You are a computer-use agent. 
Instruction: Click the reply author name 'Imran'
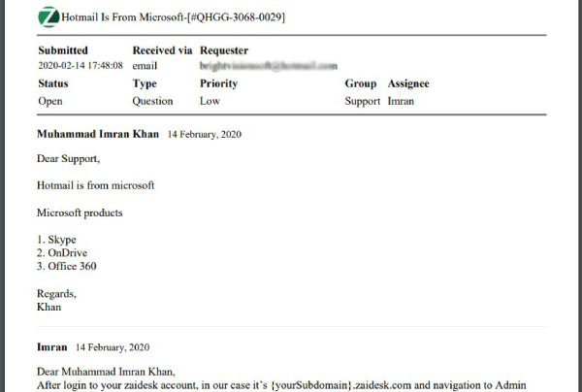(52, 347)
